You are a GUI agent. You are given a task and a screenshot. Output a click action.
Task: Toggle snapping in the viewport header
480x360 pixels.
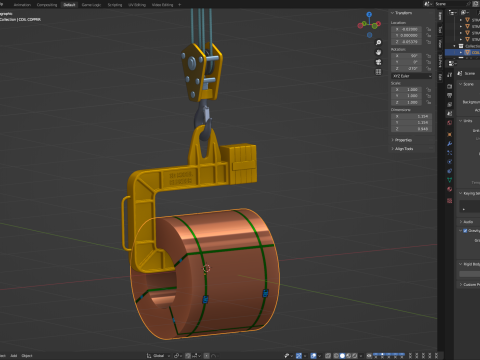click(x=188, y=356)
